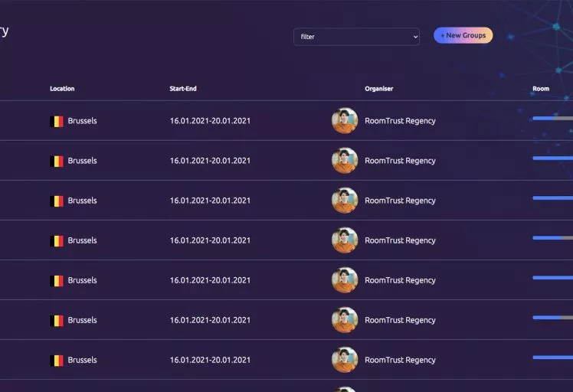Click the Belgium flag in fourth row
The height and width of the screenshot is (392, 573).
[x=57, y=240]
